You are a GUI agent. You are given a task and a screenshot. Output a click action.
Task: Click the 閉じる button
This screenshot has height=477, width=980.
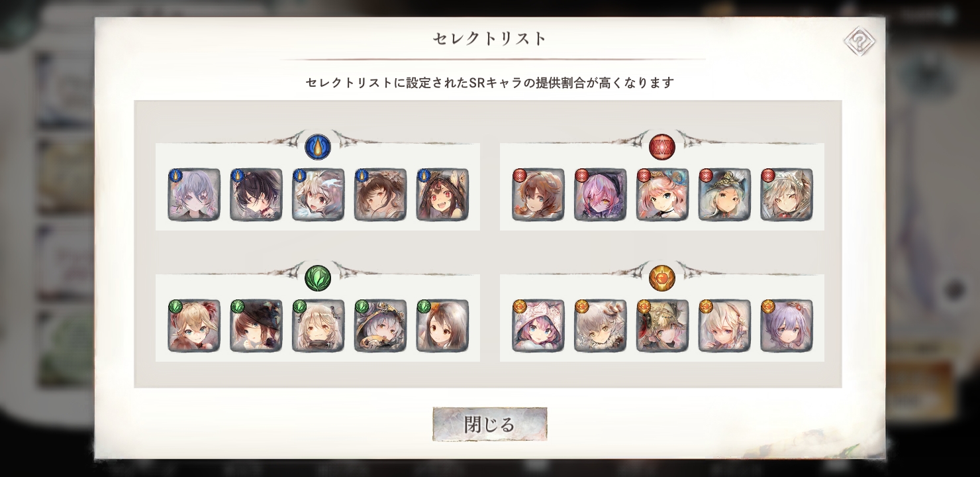coord(490,424)
